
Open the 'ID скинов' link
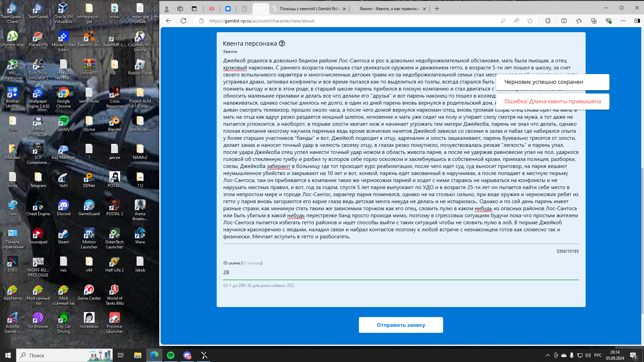251,263
